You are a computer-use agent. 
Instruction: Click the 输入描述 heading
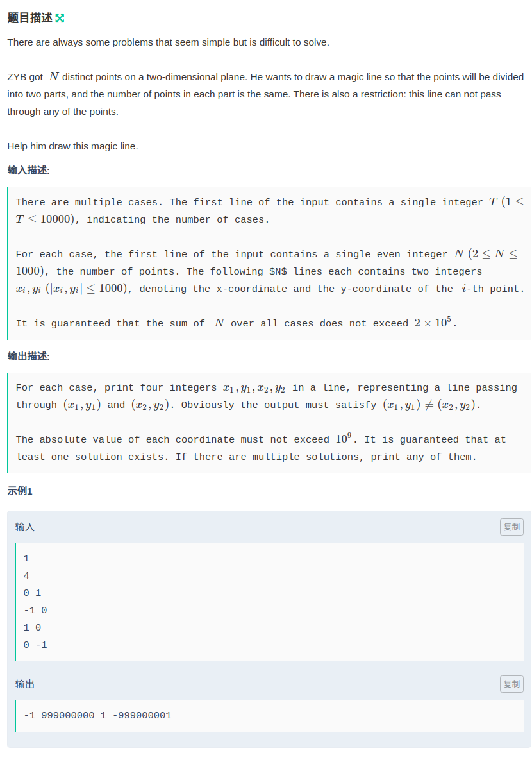point(28,170)
